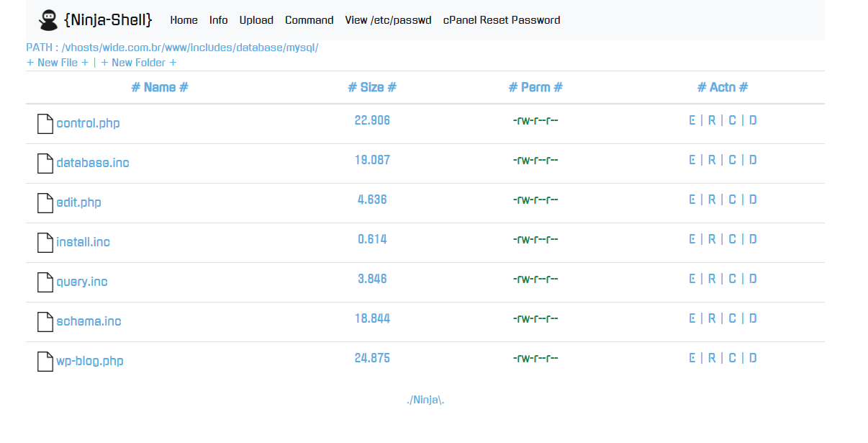Open the Home menu item
This screenshot has width=868, height=443.
click(x=184, y=20)
